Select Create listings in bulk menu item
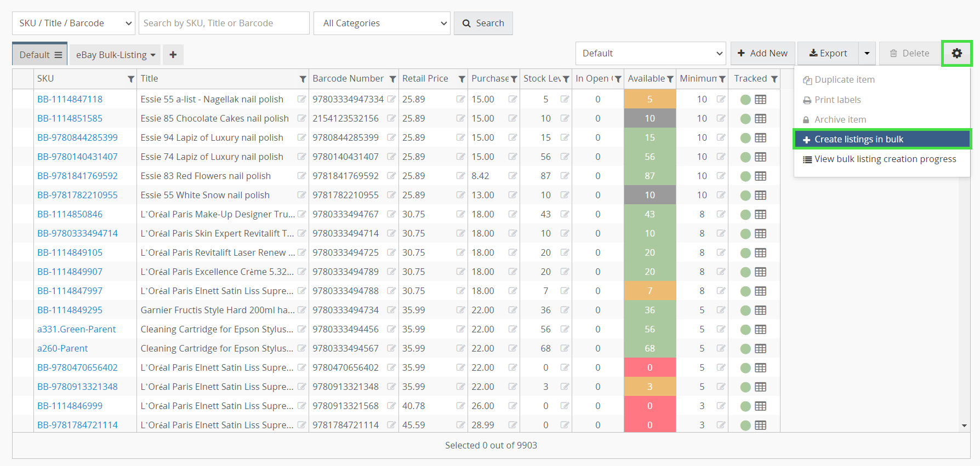 pyautogui.click(x=881, y=139)
